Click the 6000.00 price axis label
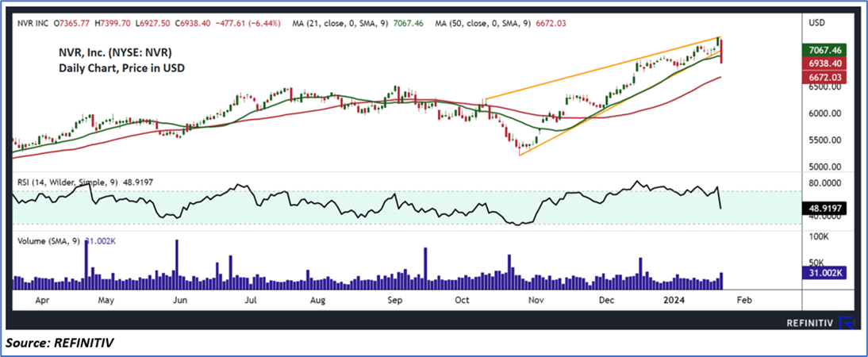 [x=827, y=113]
